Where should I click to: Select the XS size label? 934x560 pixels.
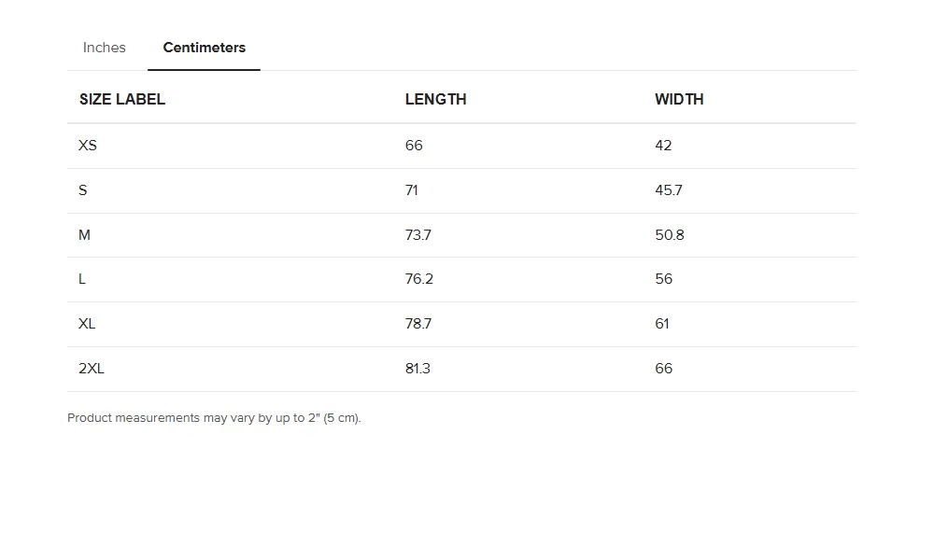(x=88, y=146)
